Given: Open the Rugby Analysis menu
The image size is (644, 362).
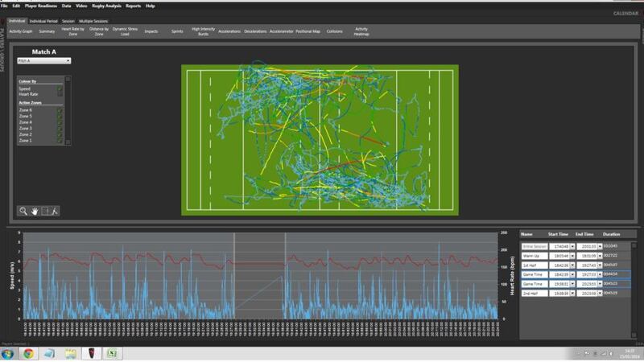Looking at the screenshot, I should click(105, 6).
